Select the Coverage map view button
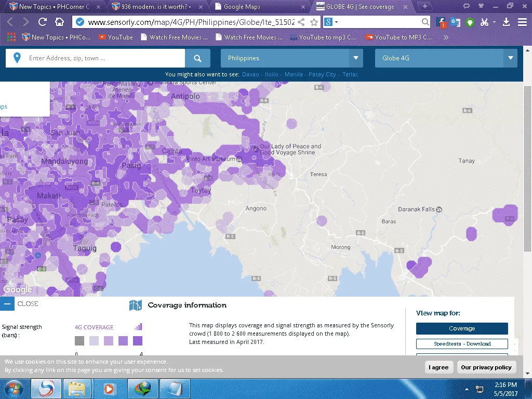Viewport: 532px width, 399px height. click(462, 328)
